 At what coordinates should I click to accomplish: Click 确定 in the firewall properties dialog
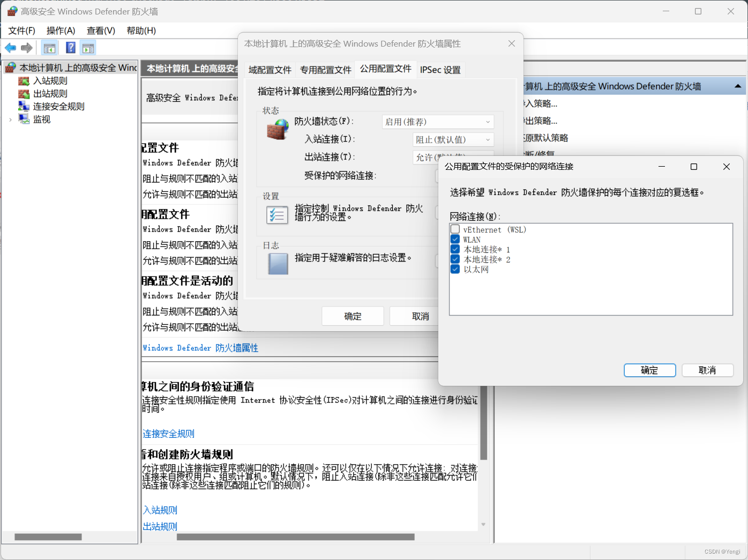[x=353, y=316]
